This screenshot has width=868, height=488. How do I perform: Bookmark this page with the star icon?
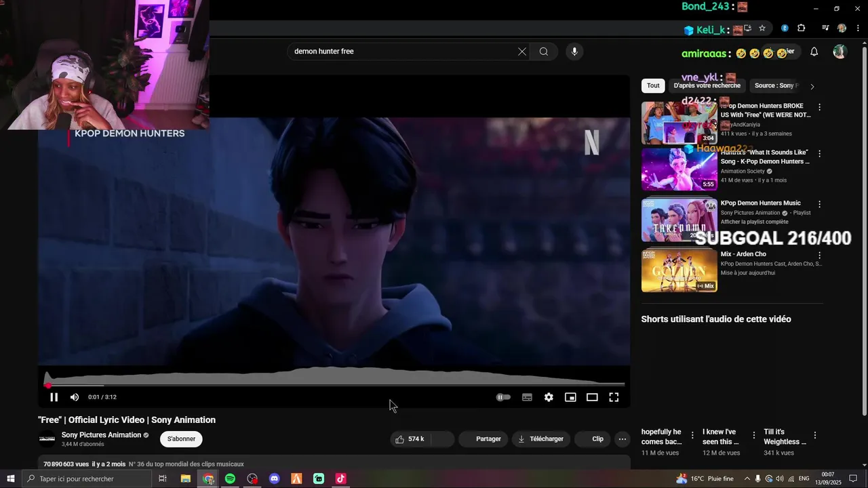pos(762,28)
